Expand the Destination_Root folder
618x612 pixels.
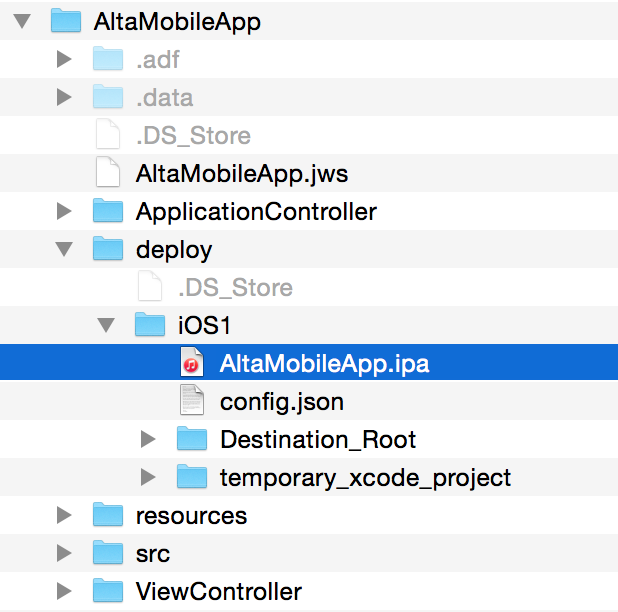(x=148, y=439)
